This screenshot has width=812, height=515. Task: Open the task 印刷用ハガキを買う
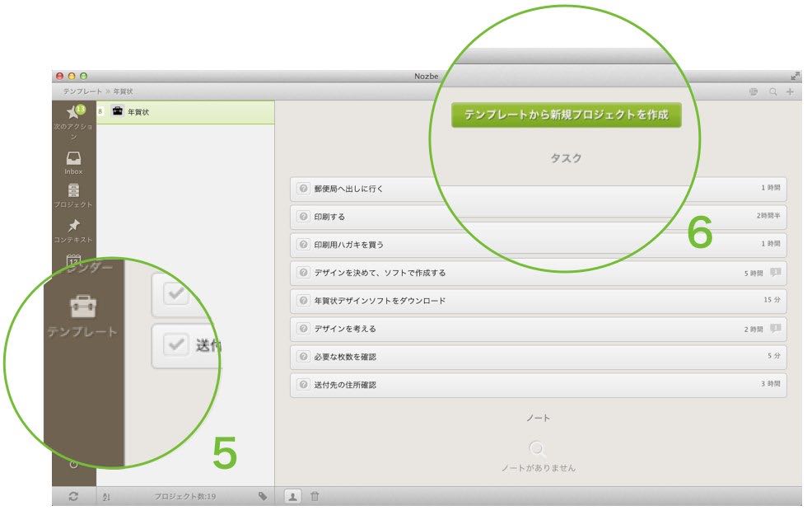point(538,245)
